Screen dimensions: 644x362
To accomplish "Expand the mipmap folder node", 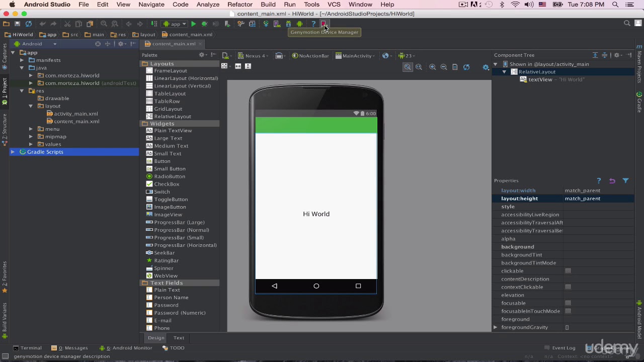I will pos(31,137).
